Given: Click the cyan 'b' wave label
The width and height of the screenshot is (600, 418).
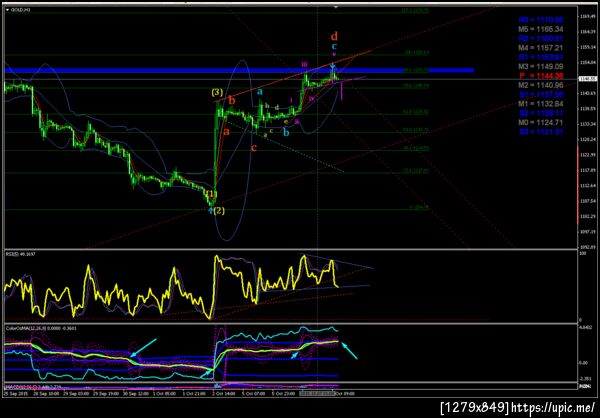Looking at the screenshot, I should coord(286,132).
